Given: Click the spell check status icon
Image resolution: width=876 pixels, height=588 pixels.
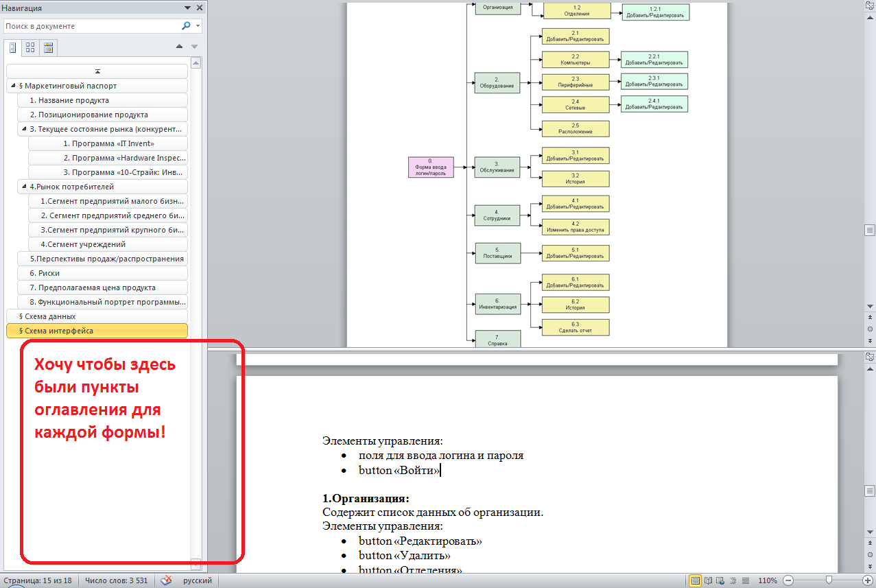Looking at the screenshot, I should click(166, 580).
